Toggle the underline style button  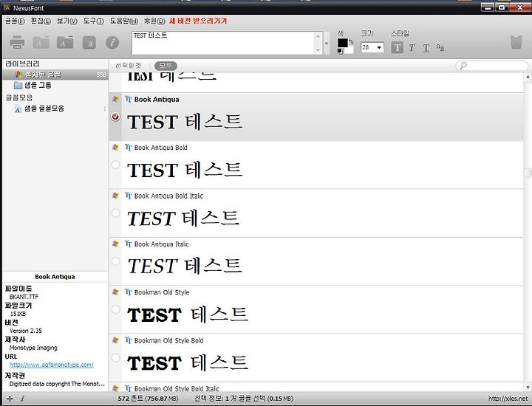[x=426, y=48]
